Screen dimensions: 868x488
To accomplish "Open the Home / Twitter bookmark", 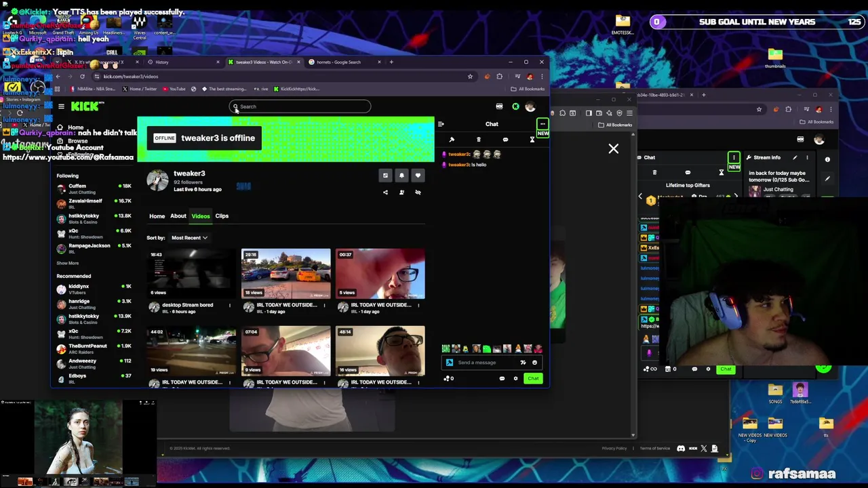I will [x=140, y=89].
